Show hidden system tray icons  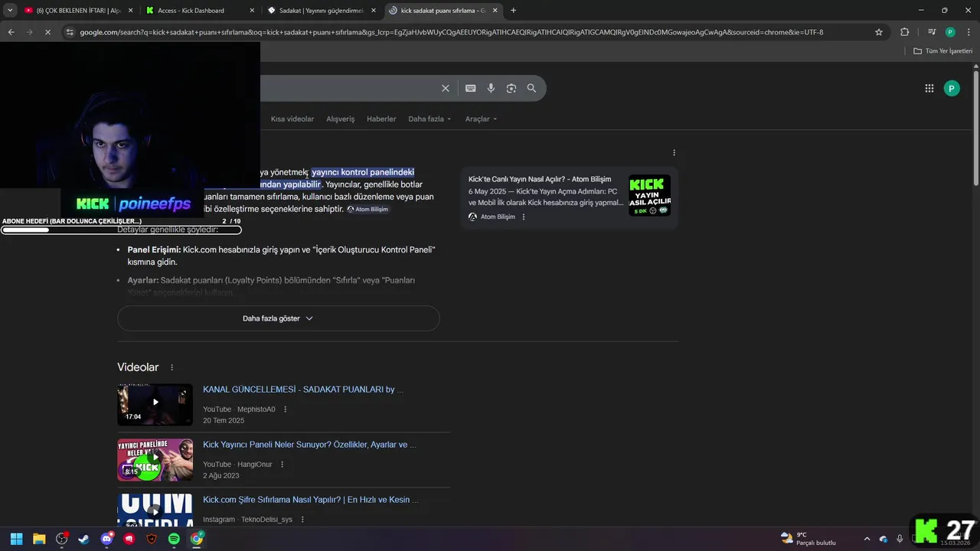tap(867, 539)
